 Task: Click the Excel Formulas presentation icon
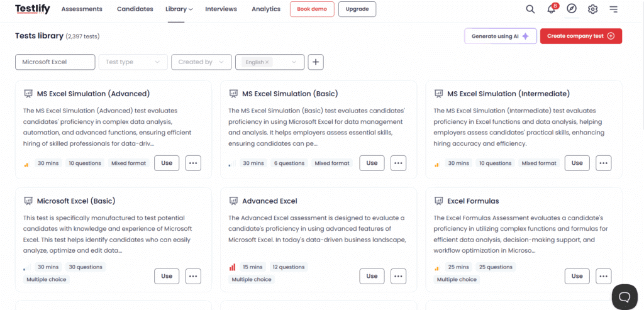[x=438, y=201]
